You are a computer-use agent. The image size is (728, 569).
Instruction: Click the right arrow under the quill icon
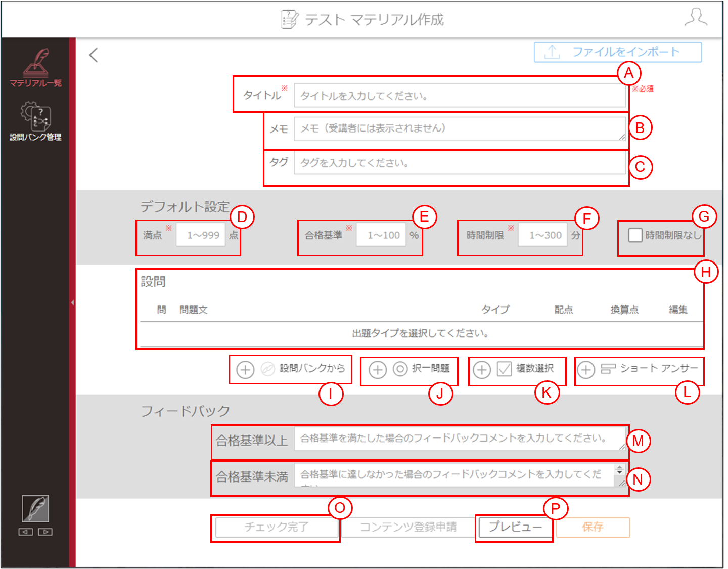pos(45,532)
